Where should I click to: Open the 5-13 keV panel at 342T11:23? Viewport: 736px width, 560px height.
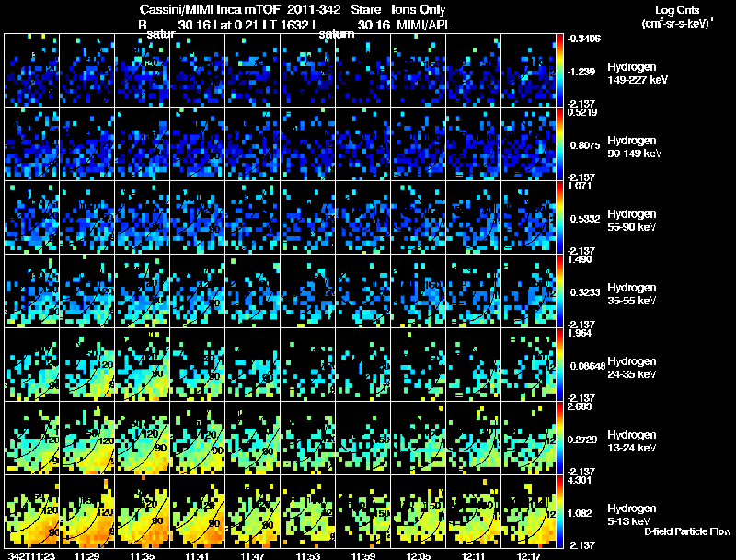(x=31, y=511)
